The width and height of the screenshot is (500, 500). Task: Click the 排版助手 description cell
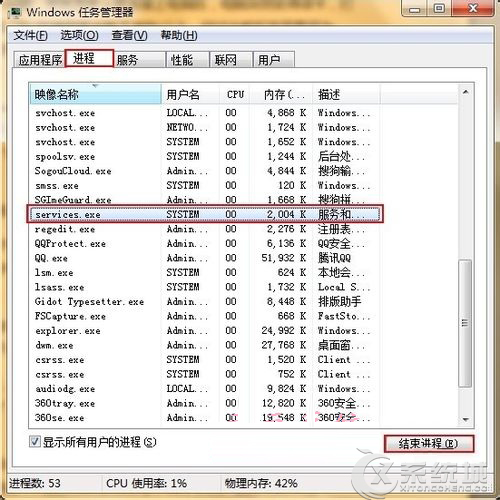[340, 302]
